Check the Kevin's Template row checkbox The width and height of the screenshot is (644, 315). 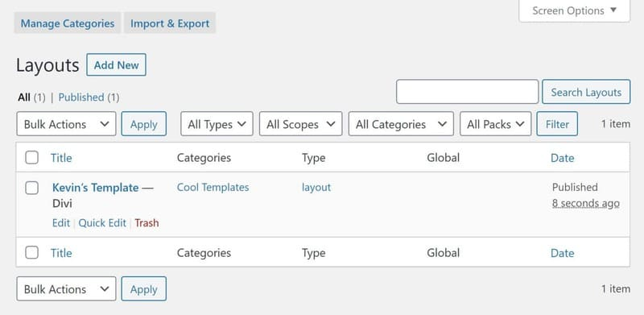coord(31,188)
